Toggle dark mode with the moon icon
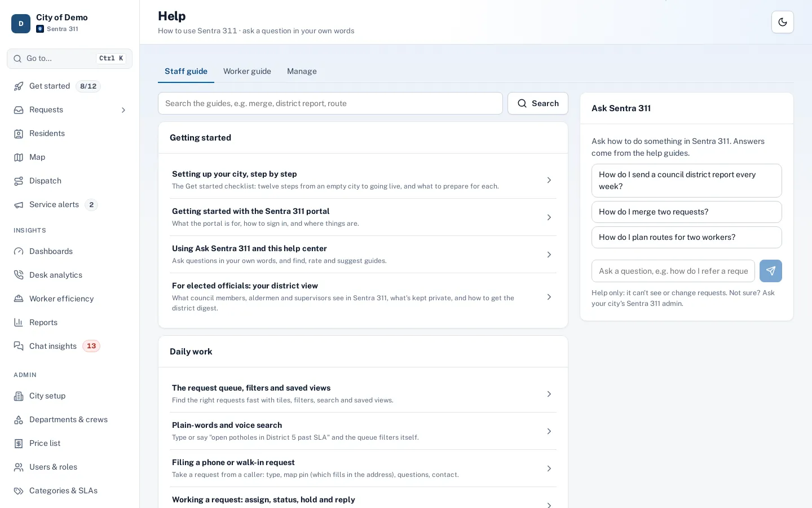Screen dimensions: 812x508 coord(783,22)
